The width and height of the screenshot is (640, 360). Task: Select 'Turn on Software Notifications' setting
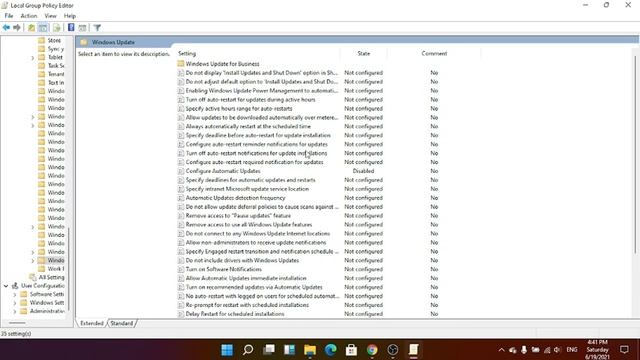tap(223, 269)
